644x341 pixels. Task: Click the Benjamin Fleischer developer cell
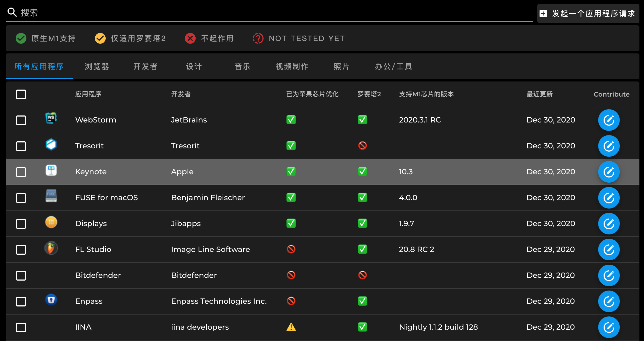coord(208,197)
